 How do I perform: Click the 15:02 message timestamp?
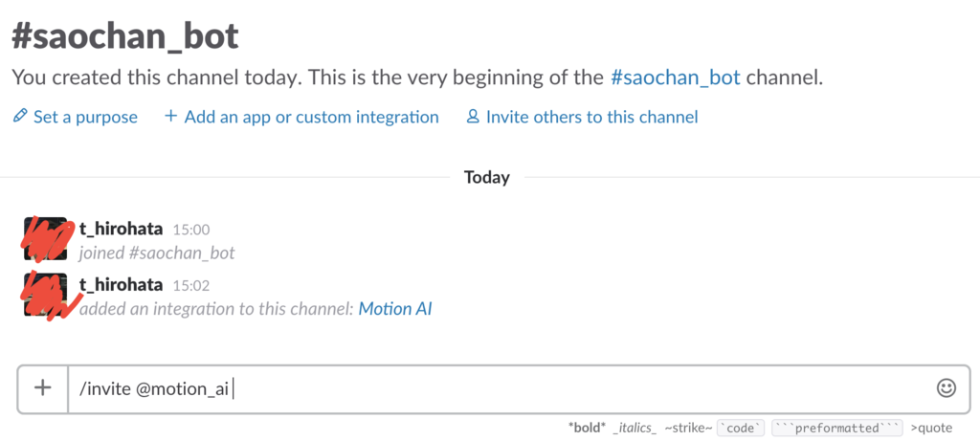pos(190,286)
